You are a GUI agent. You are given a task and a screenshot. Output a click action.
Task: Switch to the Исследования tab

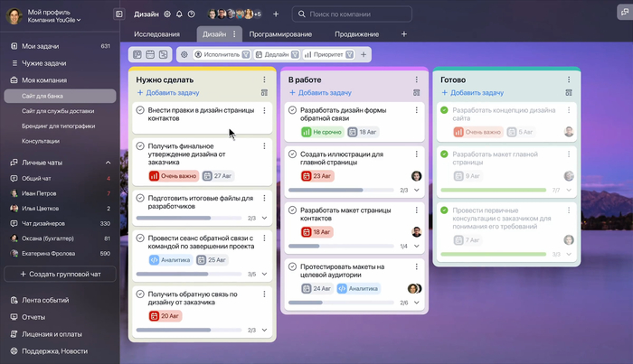157,34
